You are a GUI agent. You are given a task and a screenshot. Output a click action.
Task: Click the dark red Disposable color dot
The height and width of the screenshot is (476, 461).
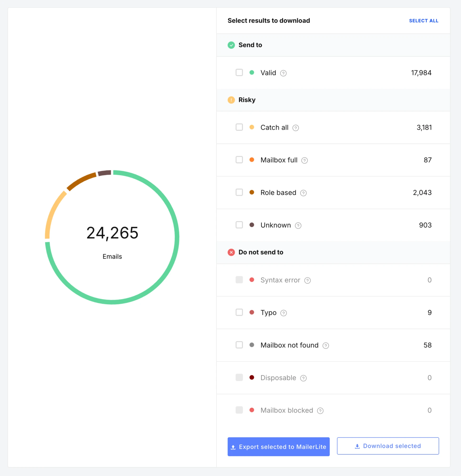pos(252,377)
